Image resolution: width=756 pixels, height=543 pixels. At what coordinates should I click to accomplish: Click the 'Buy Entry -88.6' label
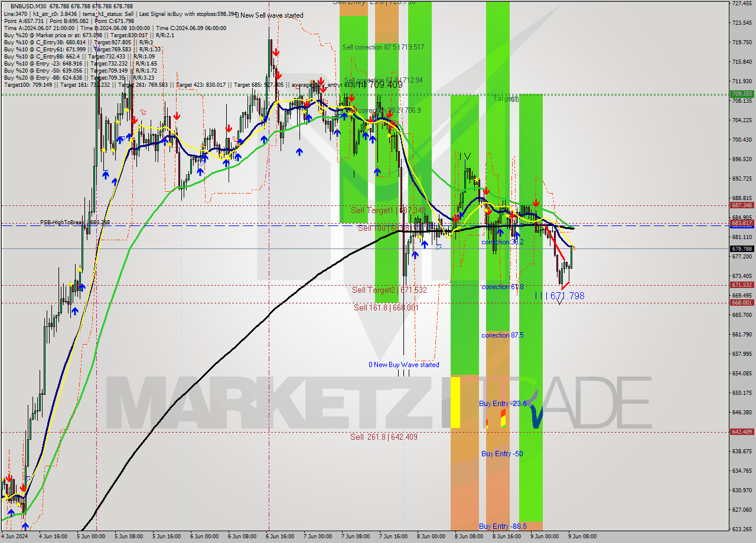point(503,526)
